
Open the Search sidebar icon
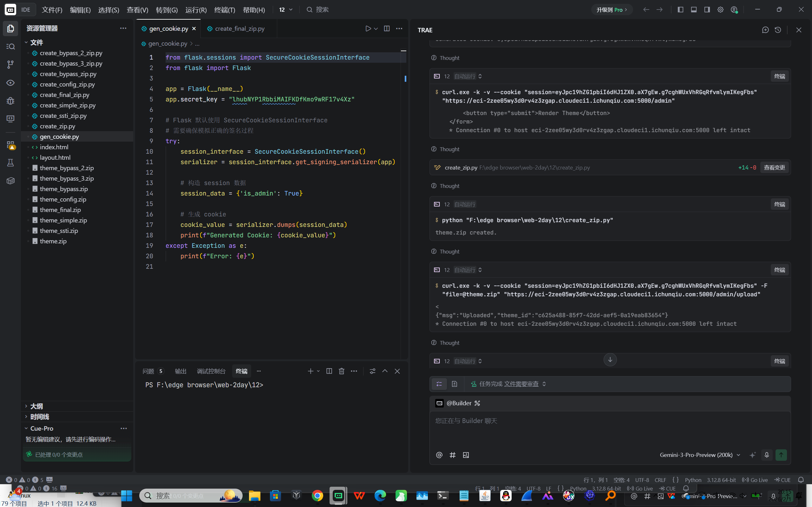[10, 46]
